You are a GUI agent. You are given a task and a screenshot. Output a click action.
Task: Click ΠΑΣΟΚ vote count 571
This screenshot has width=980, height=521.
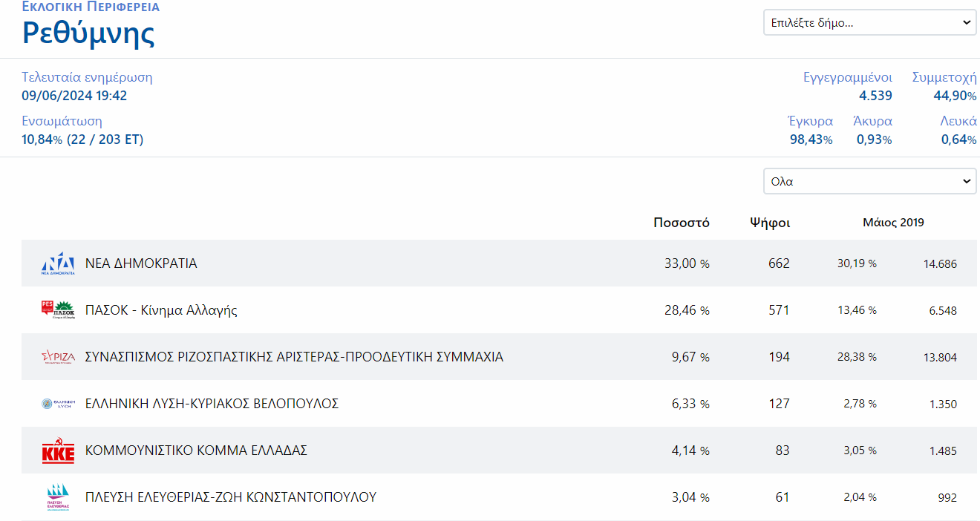(779, 310)
